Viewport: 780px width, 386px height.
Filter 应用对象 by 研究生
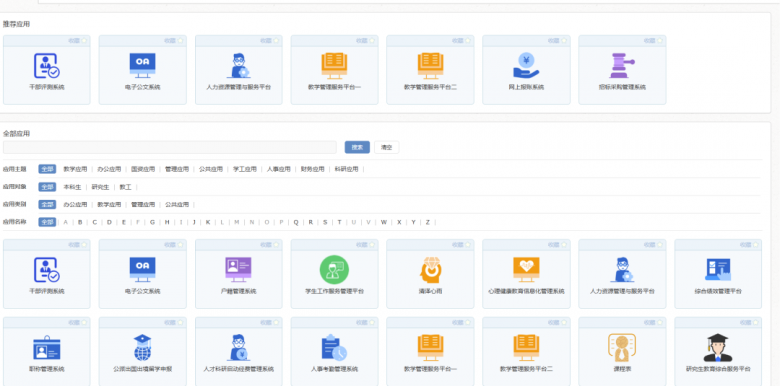pyautogui.click(x=100, y=187)
